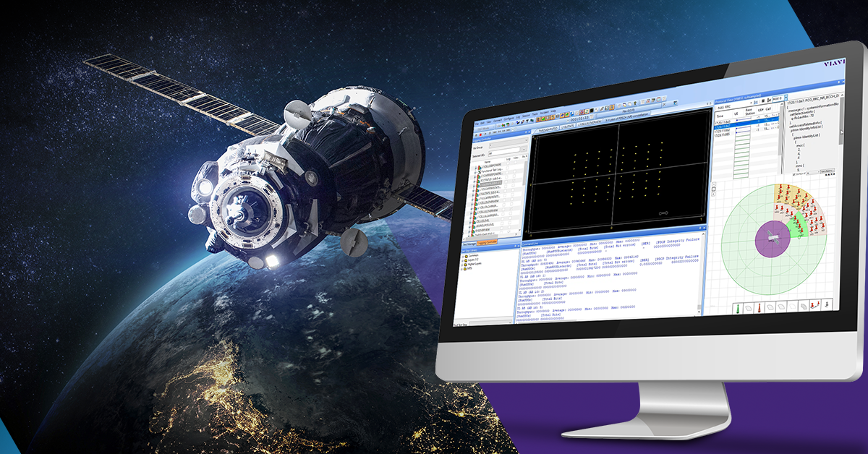Click the Base Station column header
The height and width of the screenshot is (454, 868).
tap(749, 111)
